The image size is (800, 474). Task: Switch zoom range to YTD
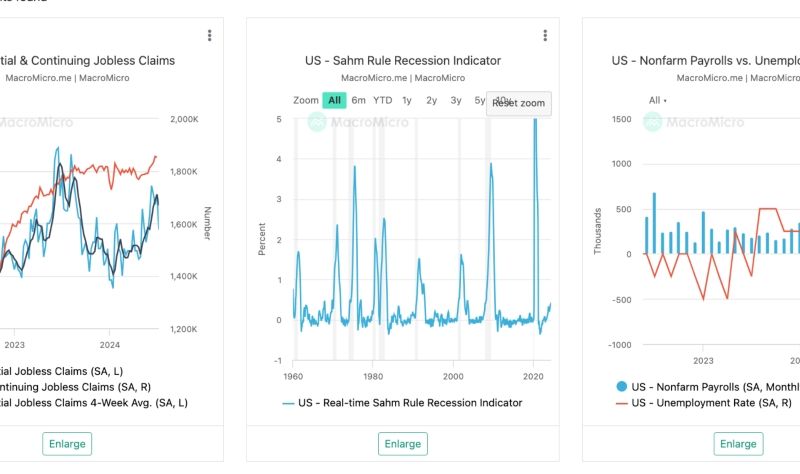383,100
